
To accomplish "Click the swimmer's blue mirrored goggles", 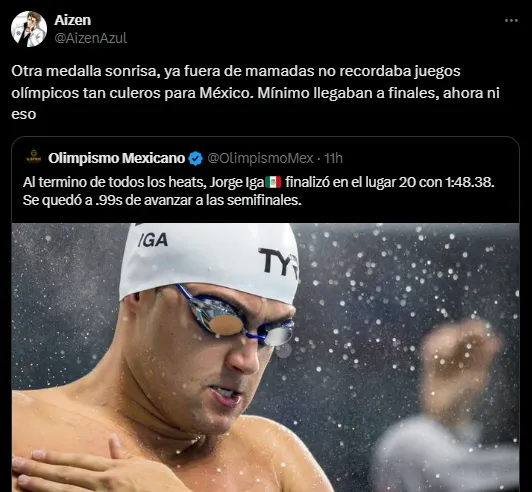I will 235,318.
